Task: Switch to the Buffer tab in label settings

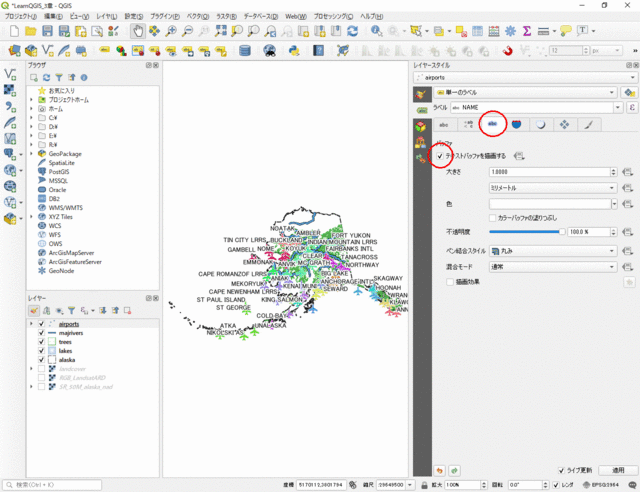Action: [493, 124]
